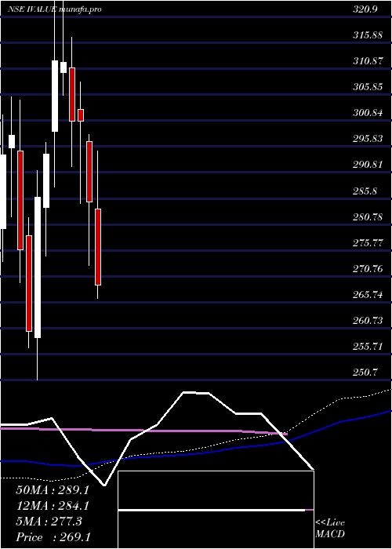Click the last red candlestick near 270.76
This screenshot has width=392, height=549.
click(x=98, y=247)
